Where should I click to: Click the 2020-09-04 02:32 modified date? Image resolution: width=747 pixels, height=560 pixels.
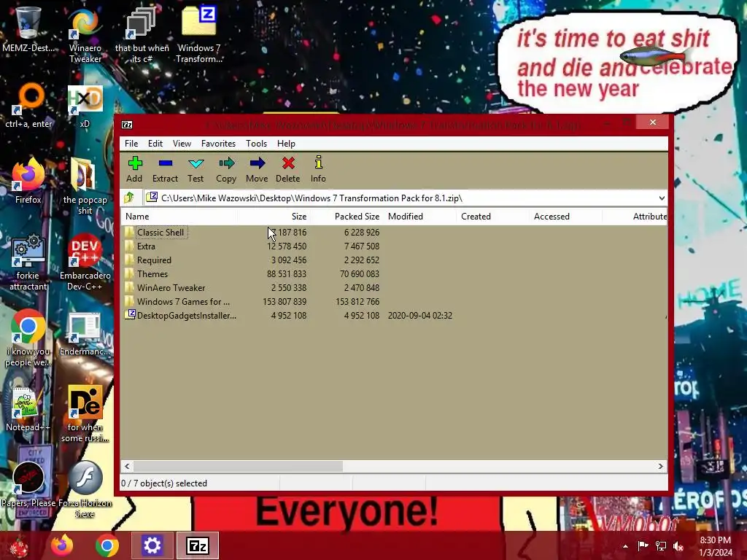coord(419,315)
